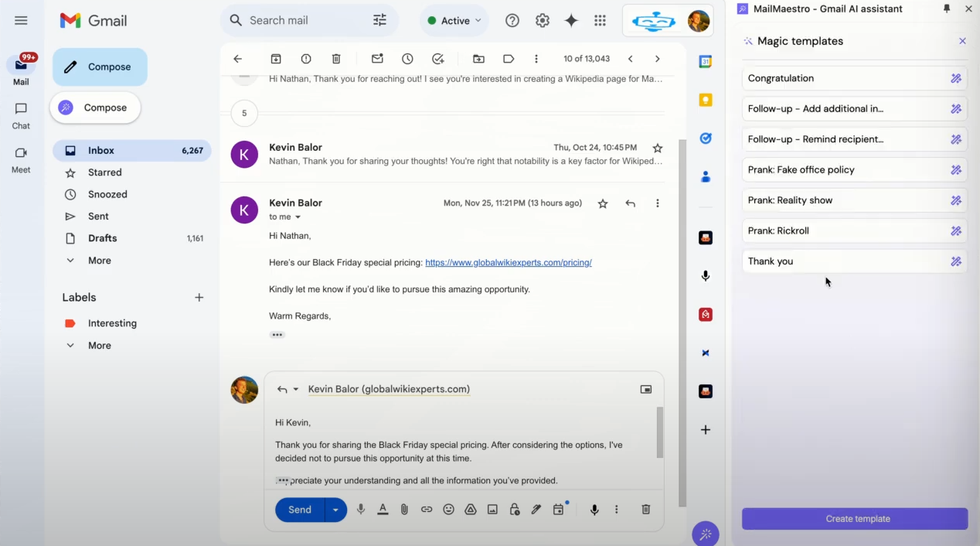Open Gmail settings gear icon
980x546 pixels.
tap(543, 21)
